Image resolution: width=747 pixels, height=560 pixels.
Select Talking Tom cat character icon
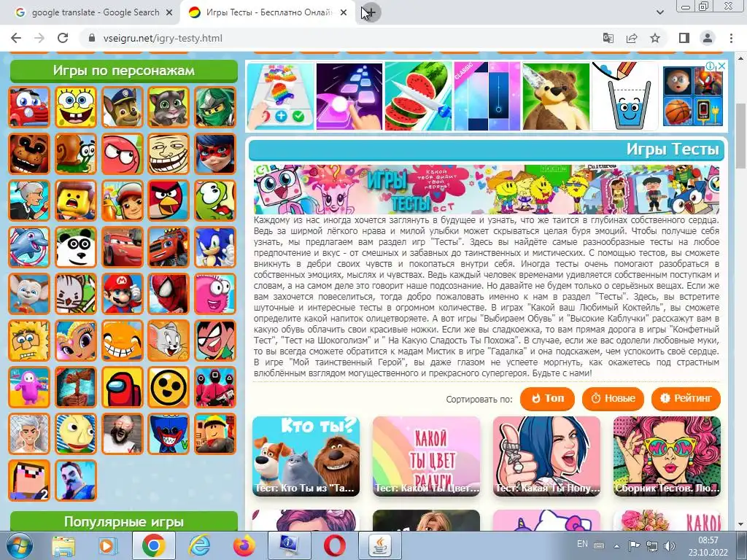tap(169, 107)
